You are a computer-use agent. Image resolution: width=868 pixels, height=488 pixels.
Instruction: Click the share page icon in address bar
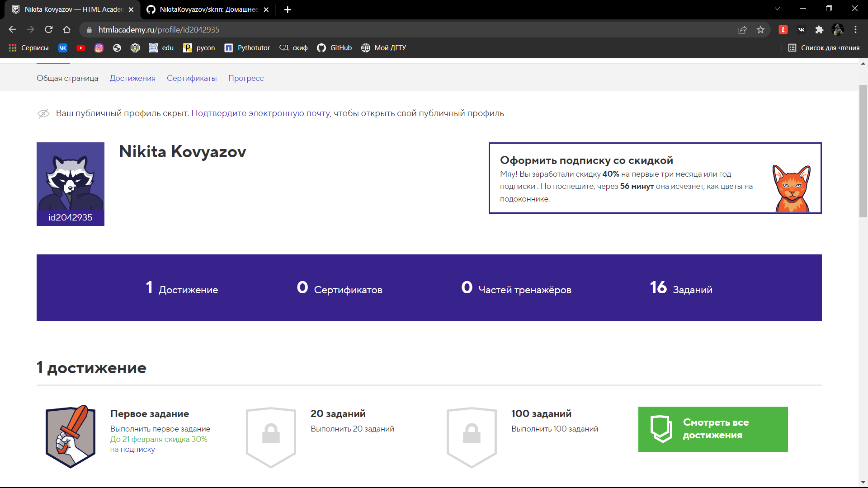[x=742, y=29]
